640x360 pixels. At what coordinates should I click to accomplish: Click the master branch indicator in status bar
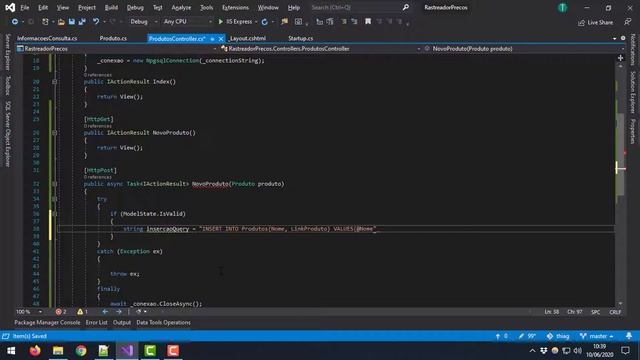(596, 336)
